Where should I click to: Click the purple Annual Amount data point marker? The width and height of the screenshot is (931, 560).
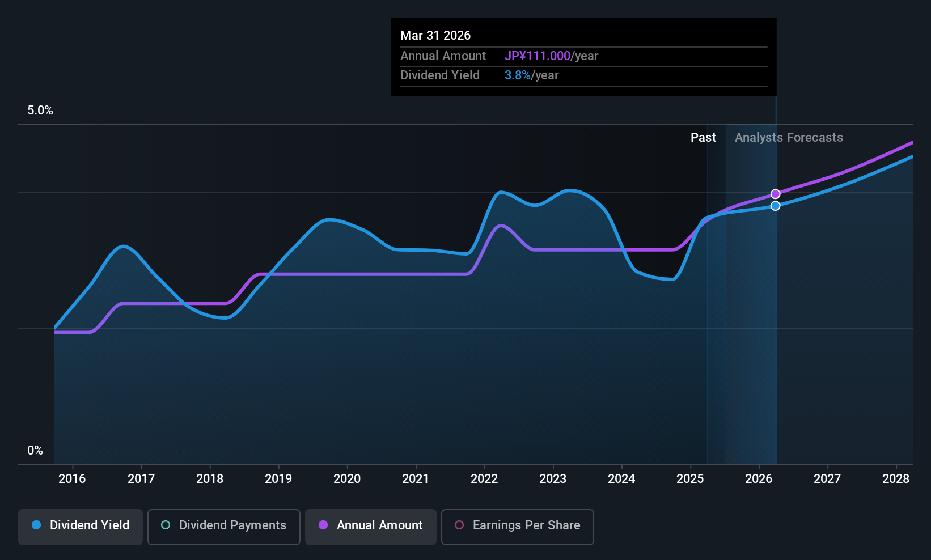click(x=776, y=194)
